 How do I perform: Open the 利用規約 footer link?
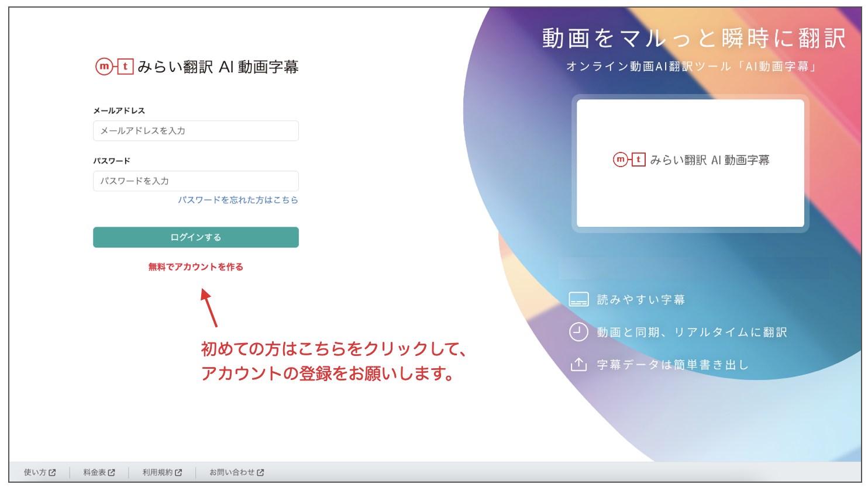[x=162, y=472]
